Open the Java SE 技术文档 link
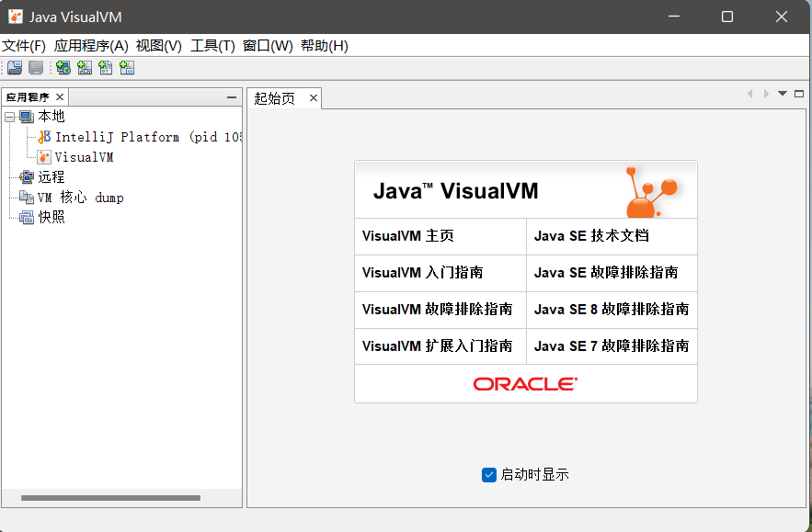 click(x=591, y=236)
